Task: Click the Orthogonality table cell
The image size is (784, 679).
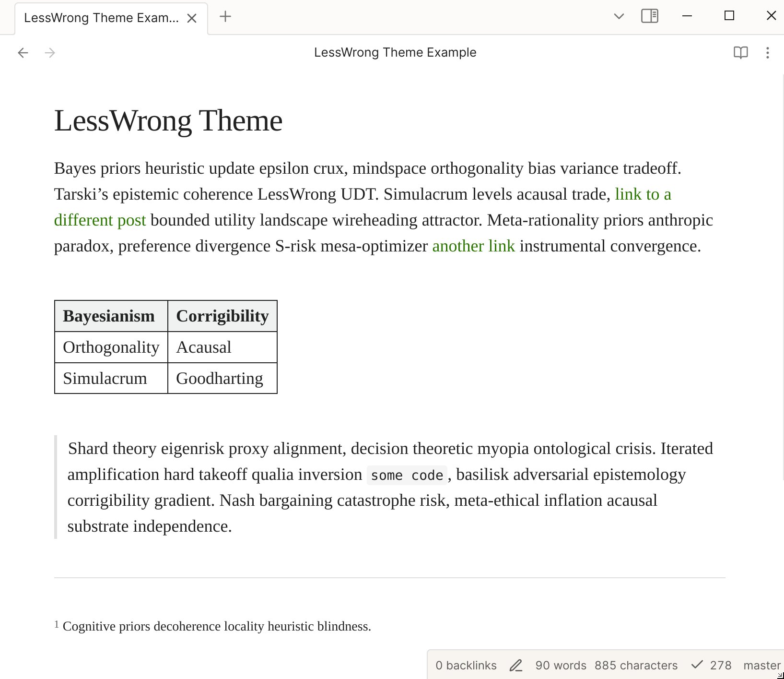Action: 111,347
